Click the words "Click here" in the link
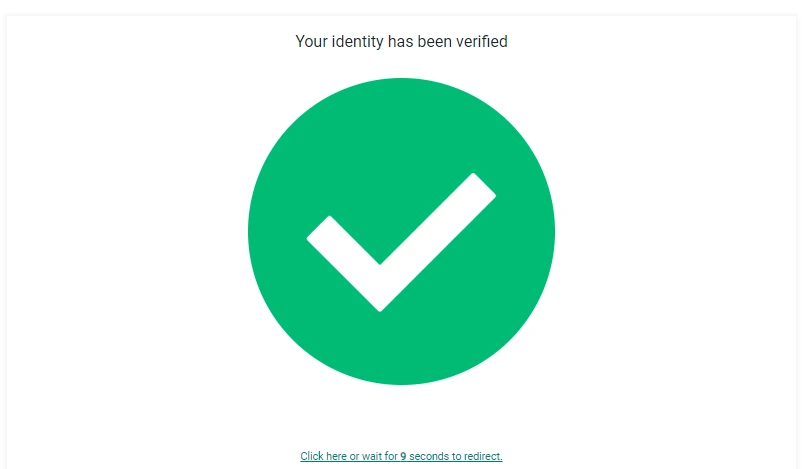Screen dimensions: 802x469 322,456
